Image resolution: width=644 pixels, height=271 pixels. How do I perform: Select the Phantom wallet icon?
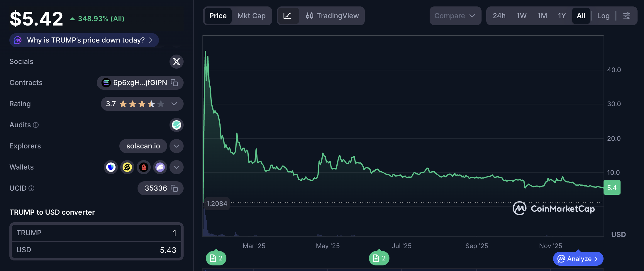[x=160, y=167]
